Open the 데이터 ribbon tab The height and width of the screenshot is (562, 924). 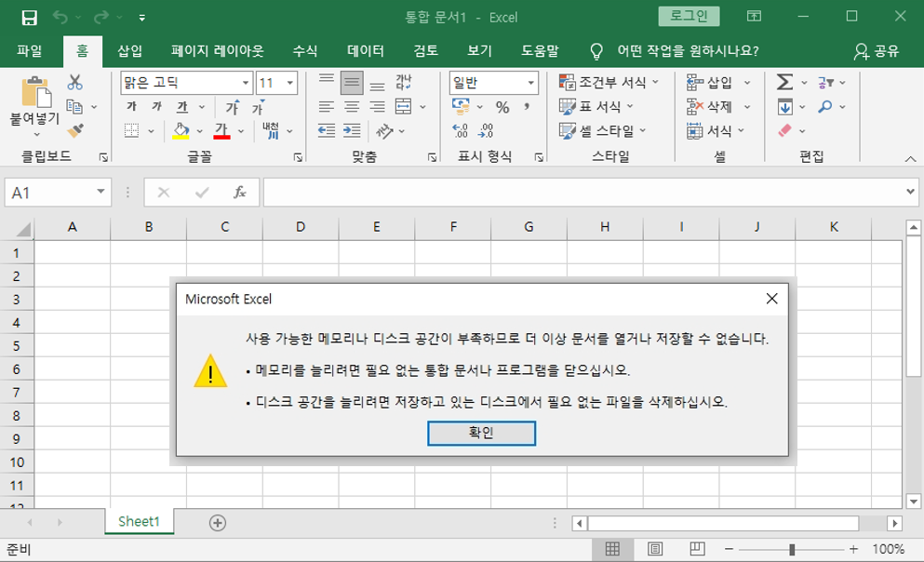pos(366,50)
